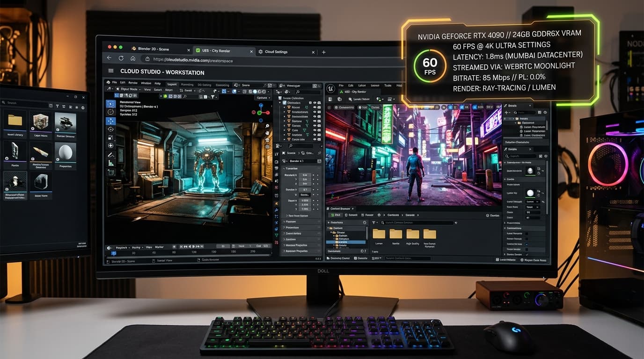Open the Modifiers wrench properties tab
This screenshot has width=644, height=359.
coord(276,210)
